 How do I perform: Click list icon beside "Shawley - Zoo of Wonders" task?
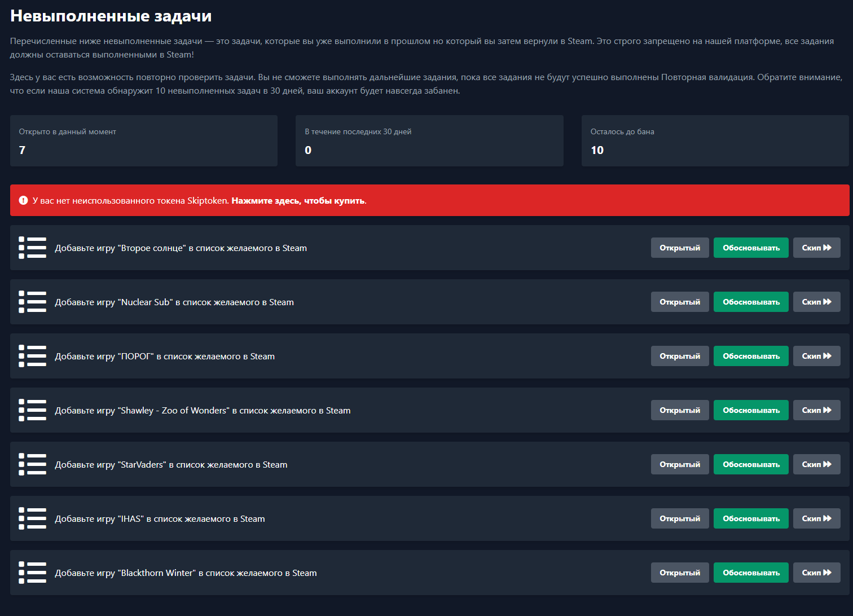point(32,410)
